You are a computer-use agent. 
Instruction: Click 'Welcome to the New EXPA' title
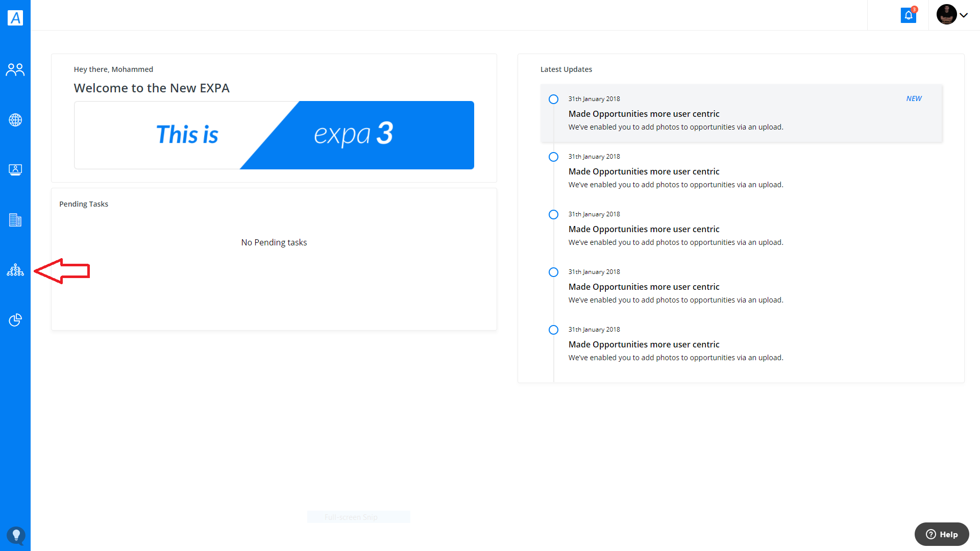click(152, 88)
